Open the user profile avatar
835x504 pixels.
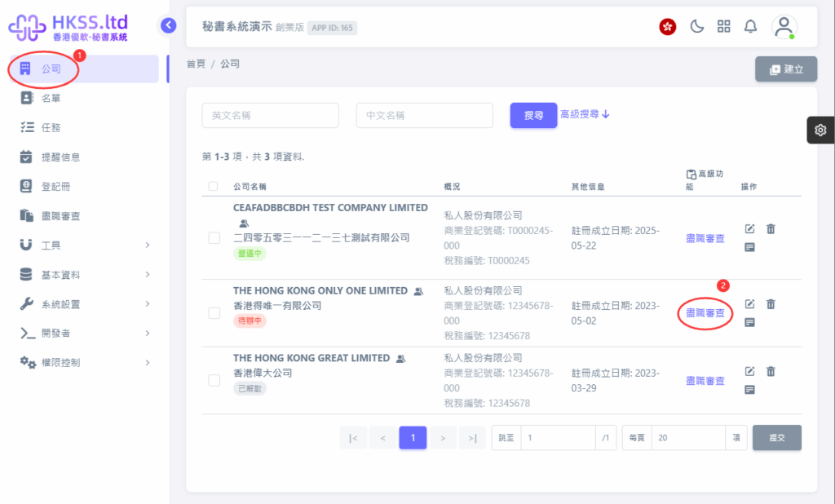point(784,26)
